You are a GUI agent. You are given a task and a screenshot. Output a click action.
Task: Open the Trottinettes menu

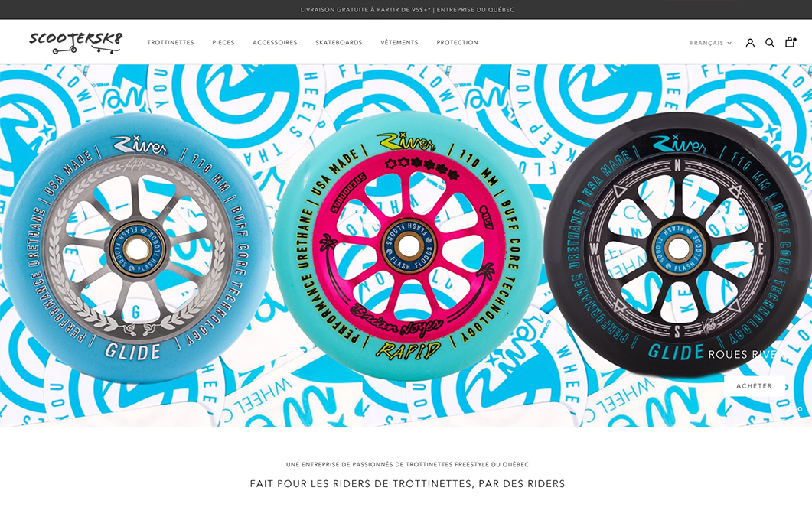tap(171, 43)
